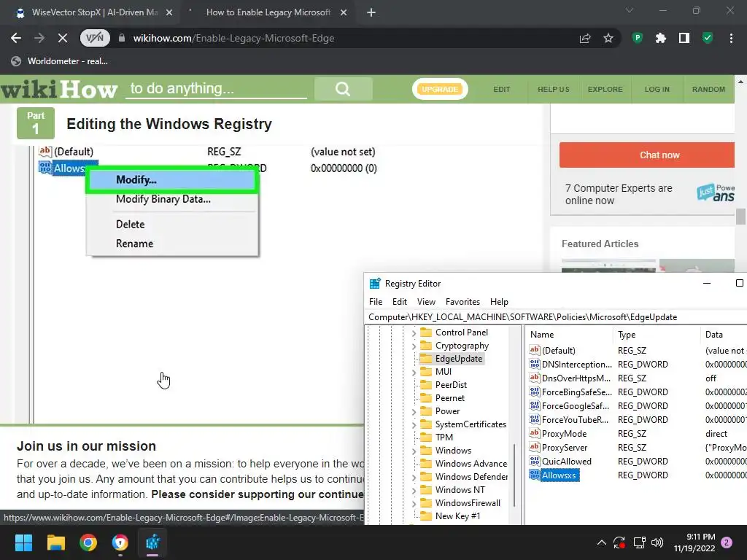This screenshot has height=560, width=747.
Task: Click the Chat now button
Action: (x=647, y=155)
